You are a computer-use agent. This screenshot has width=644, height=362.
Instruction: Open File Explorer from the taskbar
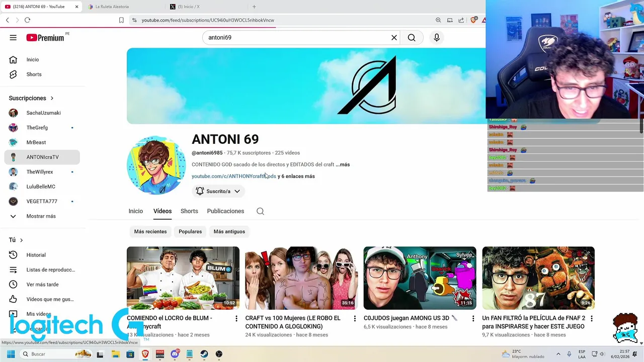(x=115, y=354)
